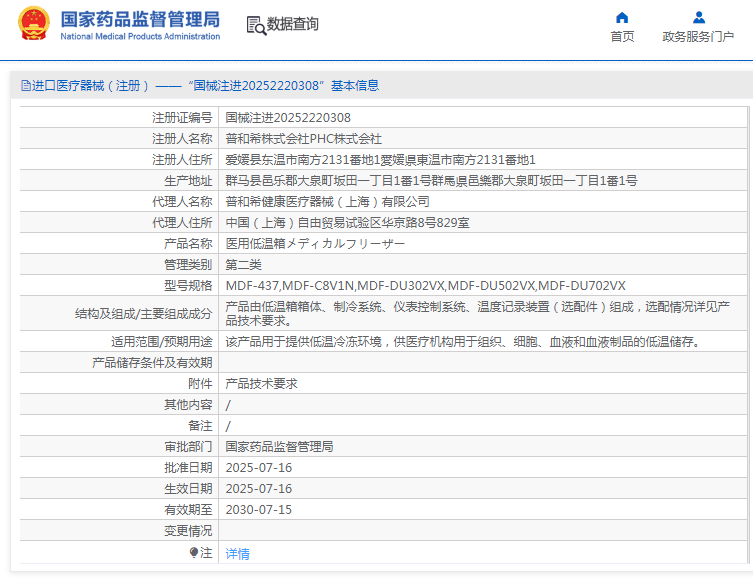Click the 代理人名称 label
Image resolution: width=753 pixels, height=580 pixels.
182,202
